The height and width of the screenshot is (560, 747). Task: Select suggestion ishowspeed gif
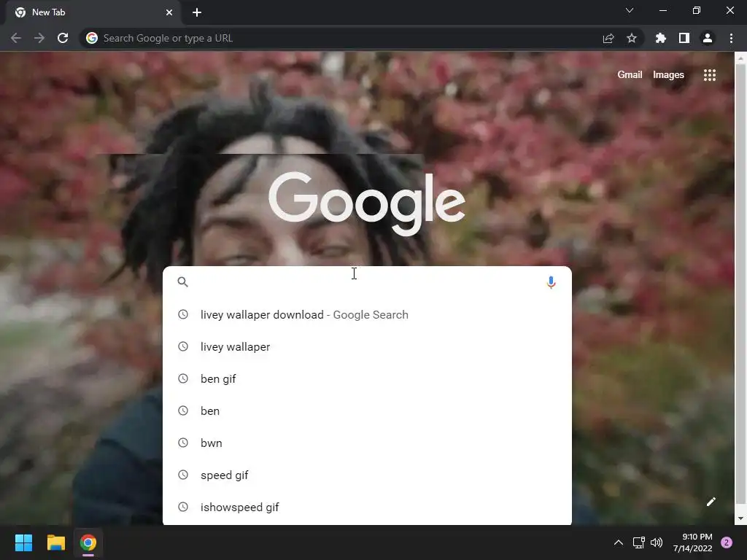click(x=367, y=507)
